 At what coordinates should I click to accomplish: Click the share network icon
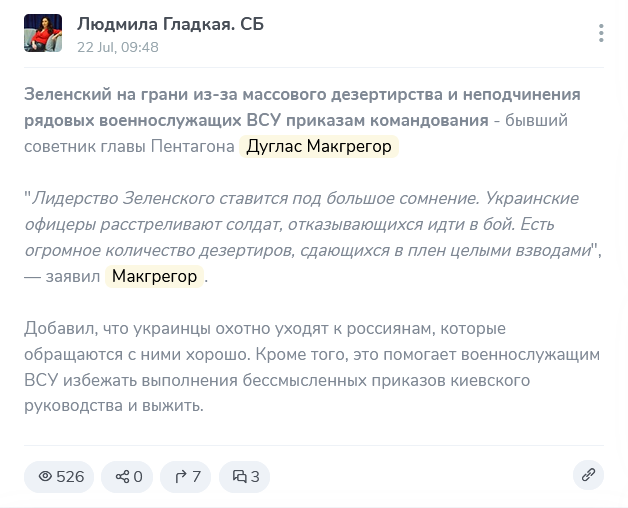[x=122, y=477]
